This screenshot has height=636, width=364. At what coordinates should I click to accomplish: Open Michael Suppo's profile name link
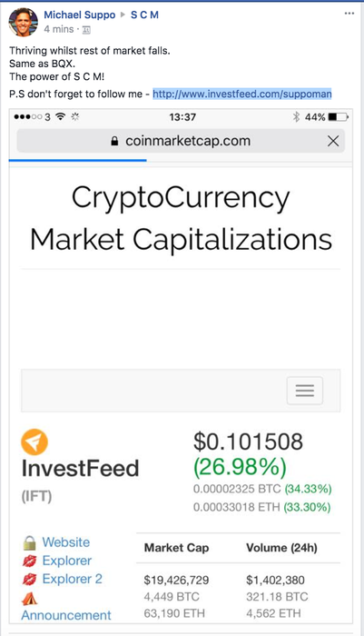[80, 15]
